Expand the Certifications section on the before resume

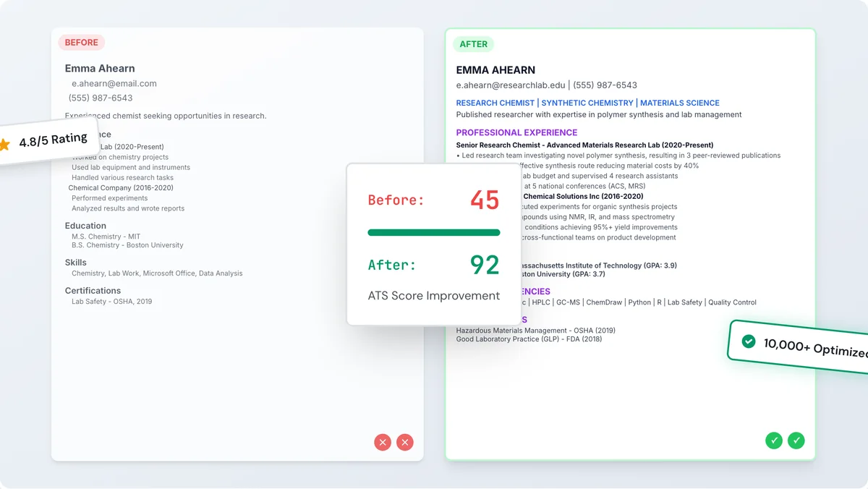(x=93, y=290)
